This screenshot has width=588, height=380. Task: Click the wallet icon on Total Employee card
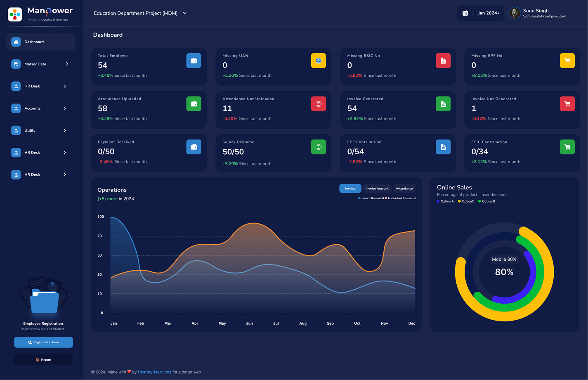click(x=194, y=61)
